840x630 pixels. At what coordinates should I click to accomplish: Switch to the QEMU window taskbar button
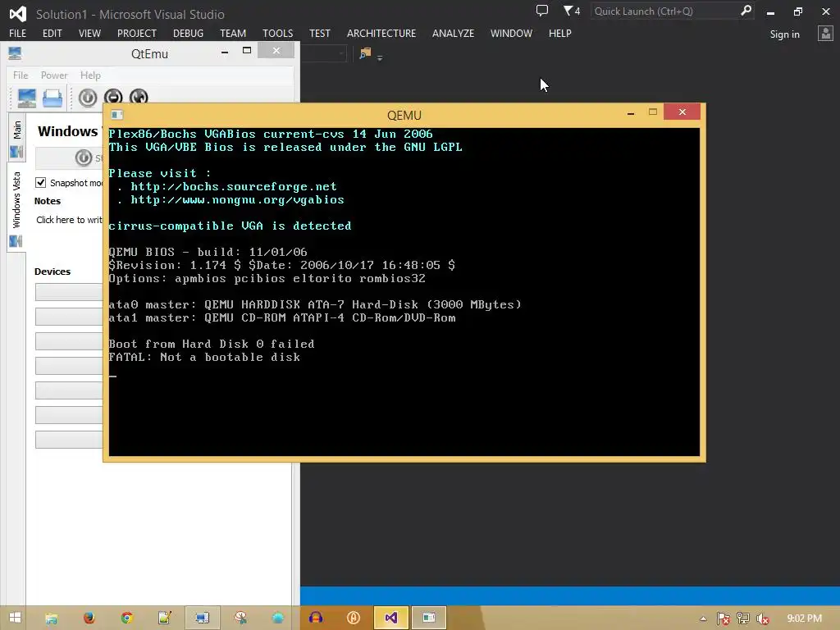coord(428,619)
